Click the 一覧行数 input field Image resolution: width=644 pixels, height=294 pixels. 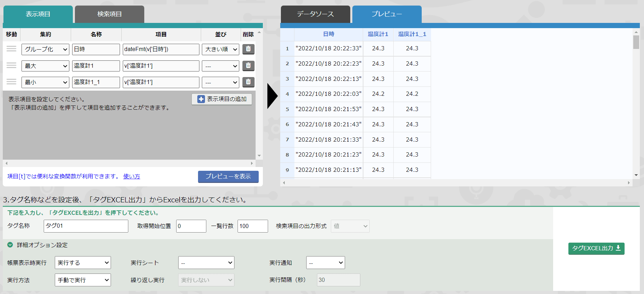[253, 226]
